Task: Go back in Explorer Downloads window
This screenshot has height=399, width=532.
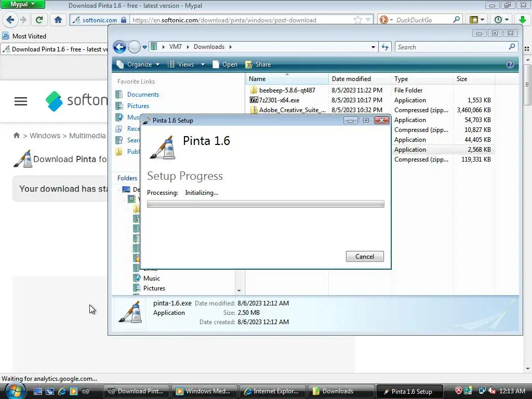Action: (119, 47)
